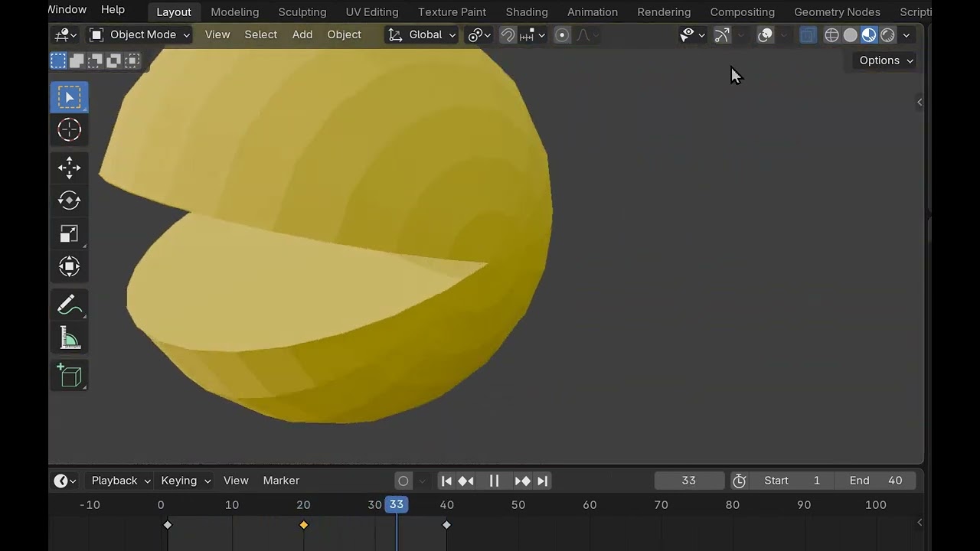
Task: Click the current frame field showing 33
Action: pos(689,481)
